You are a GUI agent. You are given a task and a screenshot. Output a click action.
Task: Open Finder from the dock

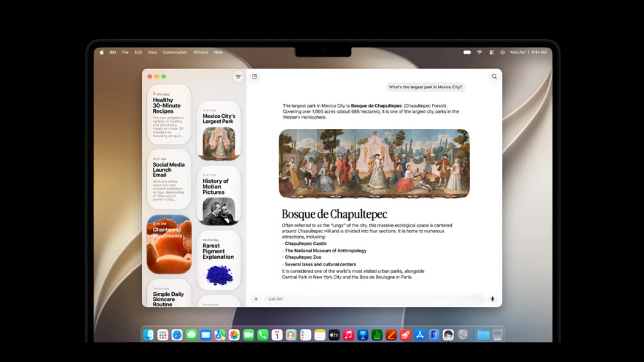(148, 335)
